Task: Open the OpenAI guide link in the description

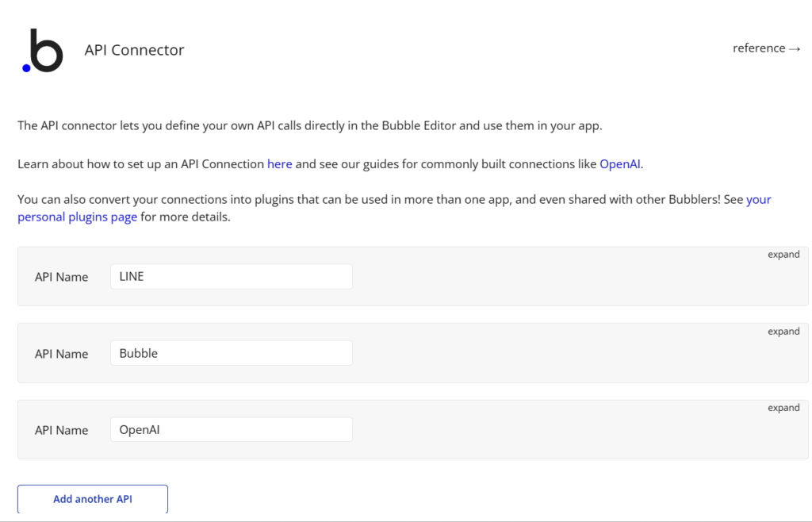Action: tap(619, 164)
